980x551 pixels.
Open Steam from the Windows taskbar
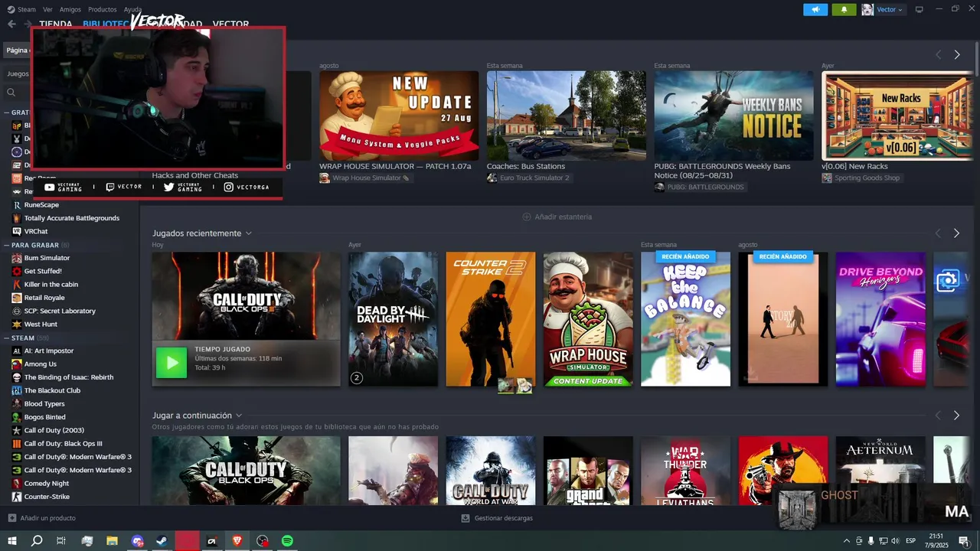[162, 541]
